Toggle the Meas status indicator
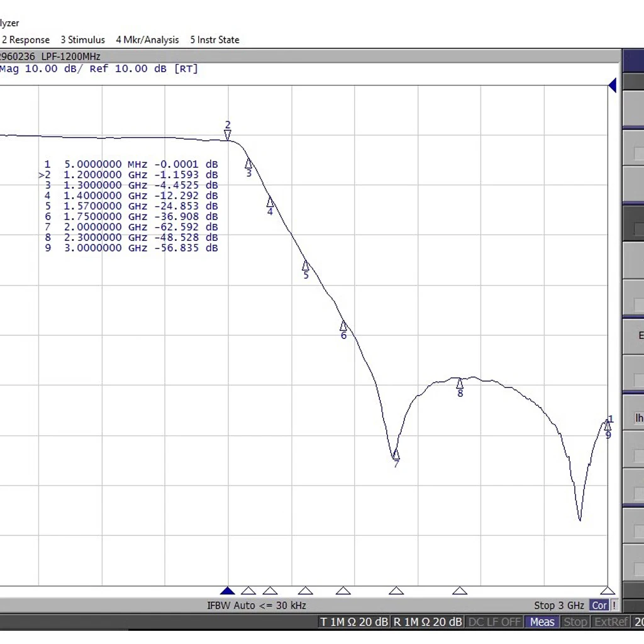The image size is (644, 644). (x=542, y=622)
